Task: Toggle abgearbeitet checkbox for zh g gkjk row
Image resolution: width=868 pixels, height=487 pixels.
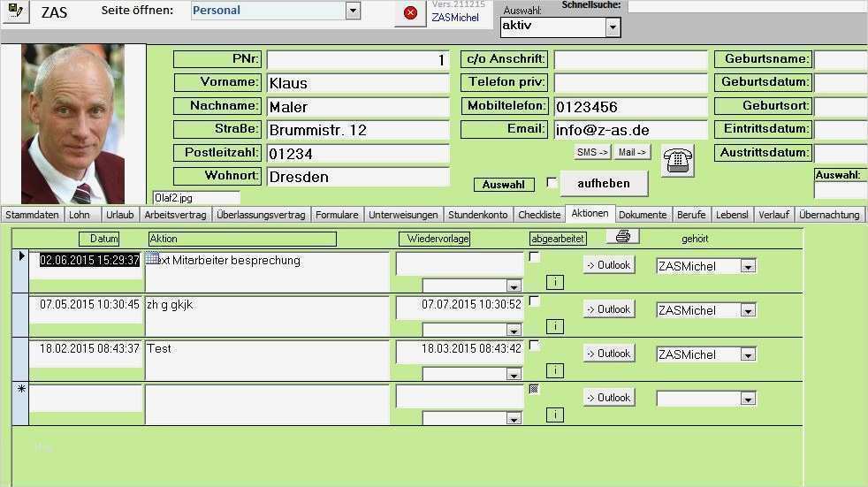Action: [534, 301]
